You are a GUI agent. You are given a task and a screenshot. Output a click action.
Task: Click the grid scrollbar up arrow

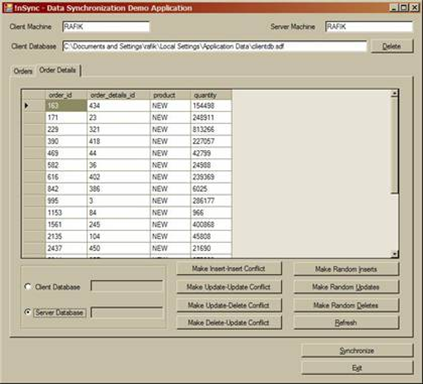click(395, 94)
